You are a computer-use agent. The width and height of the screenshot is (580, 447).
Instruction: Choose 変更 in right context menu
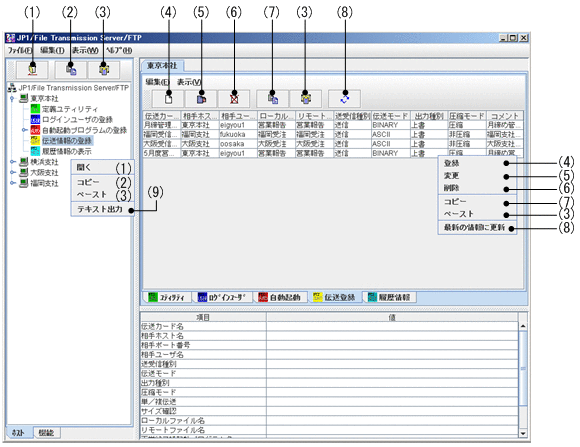tap(477, 175)
